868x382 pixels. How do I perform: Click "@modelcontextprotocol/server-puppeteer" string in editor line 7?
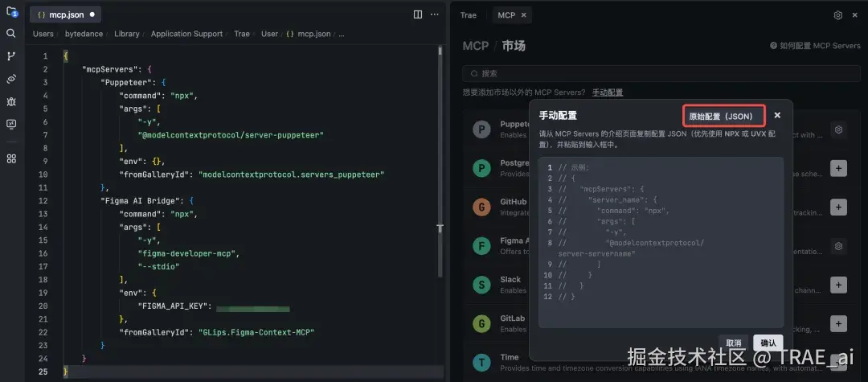coord(231,135)
